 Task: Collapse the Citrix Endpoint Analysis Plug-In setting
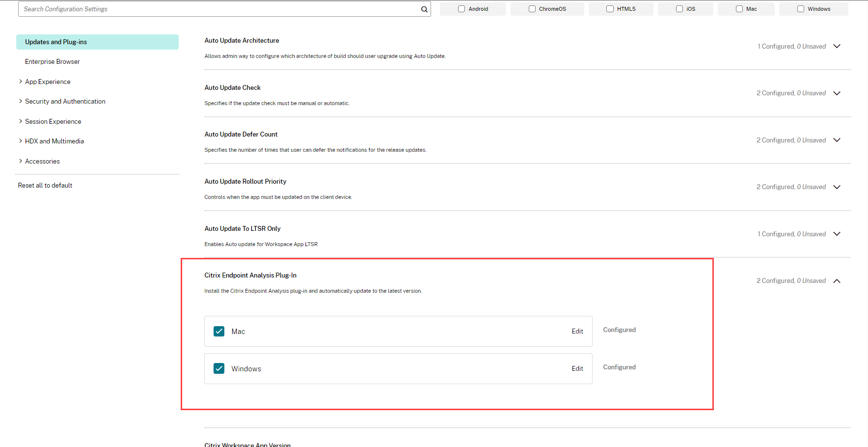coord(837,281)
